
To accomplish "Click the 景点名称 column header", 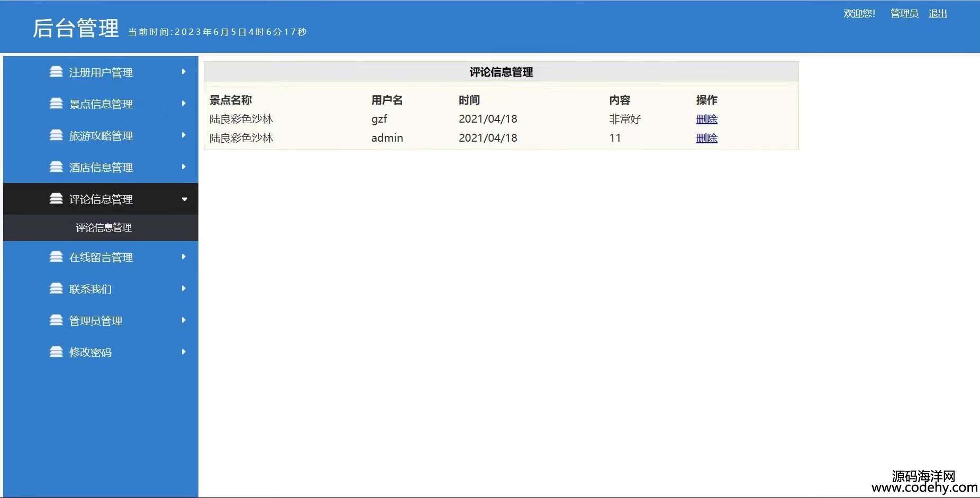I will click(231, 100).
